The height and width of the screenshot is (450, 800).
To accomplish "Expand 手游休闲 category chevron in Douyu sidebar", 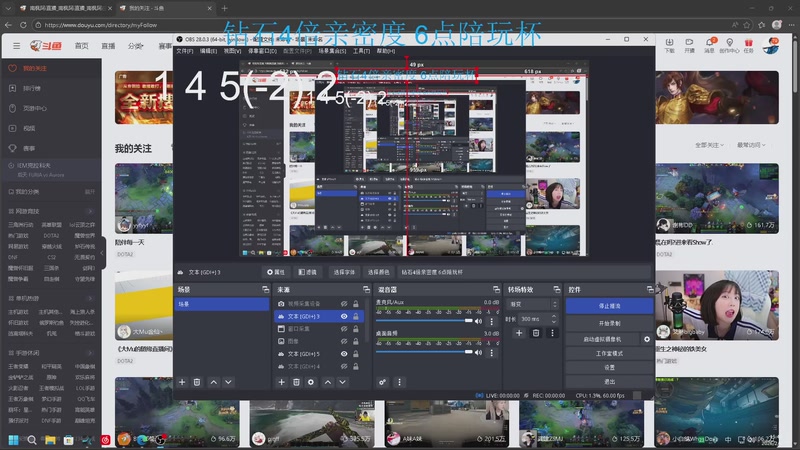I will (90, 353).
